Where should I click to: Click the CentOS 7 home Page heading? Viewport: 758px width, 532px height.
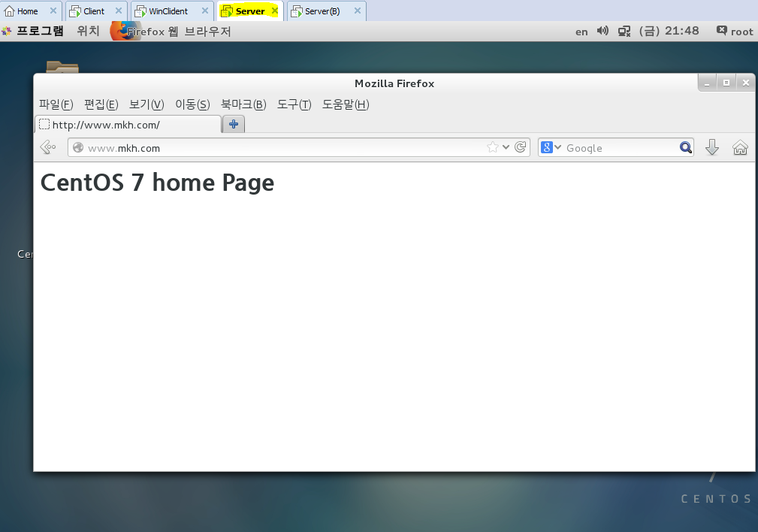tap(157, 183)
